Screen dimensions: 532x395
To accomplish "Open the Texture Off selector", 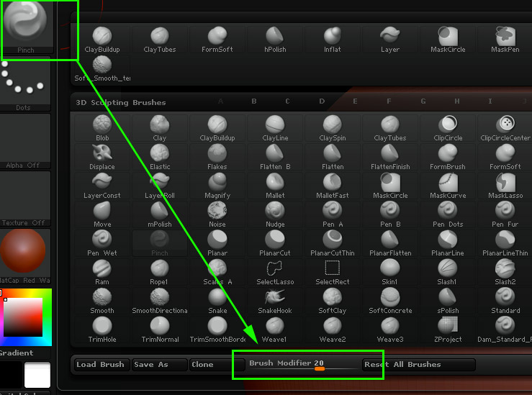I will (x=24, y=199).
